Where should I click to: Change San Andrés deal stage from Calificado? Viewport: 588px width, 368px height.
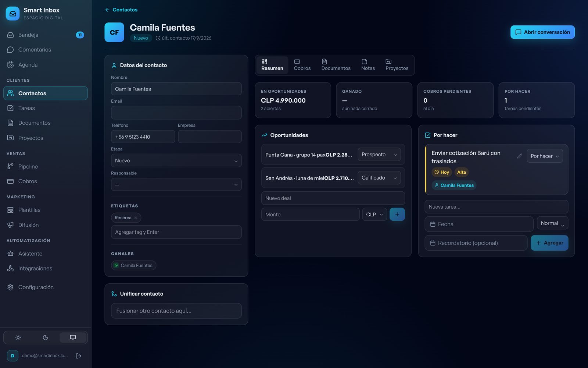[379, 178]
